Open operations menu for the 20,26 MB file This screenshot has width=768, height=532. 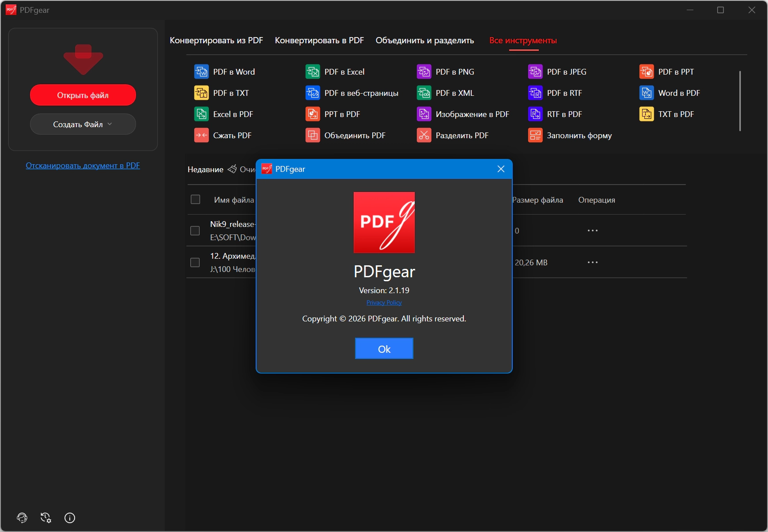point(593,262)
